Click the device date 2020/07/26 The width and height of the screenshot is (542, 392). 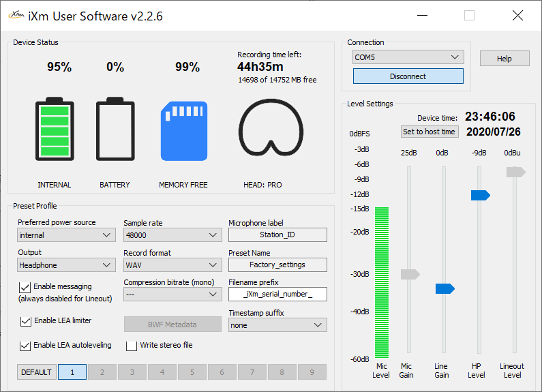click(494, 132)
